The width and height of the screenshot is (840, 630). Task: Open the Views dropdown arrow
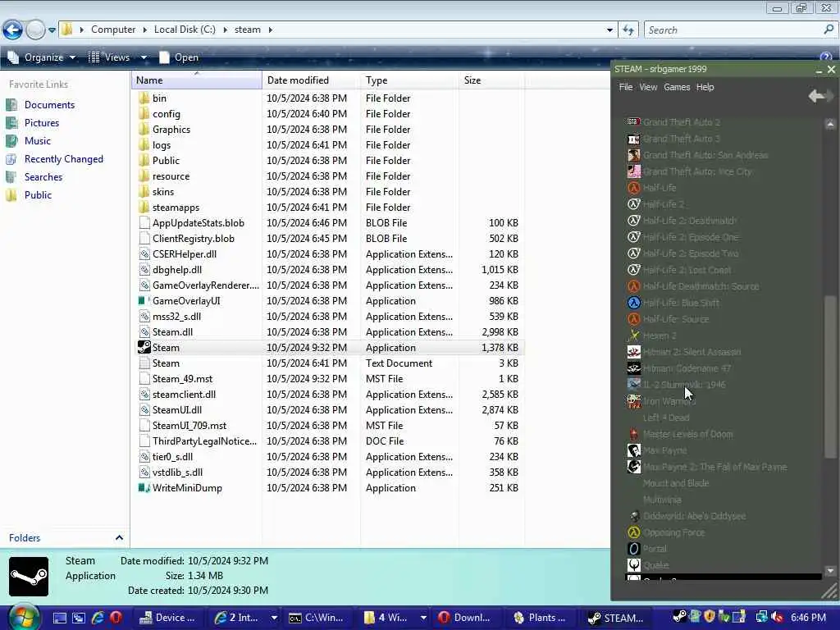point(144,57)
